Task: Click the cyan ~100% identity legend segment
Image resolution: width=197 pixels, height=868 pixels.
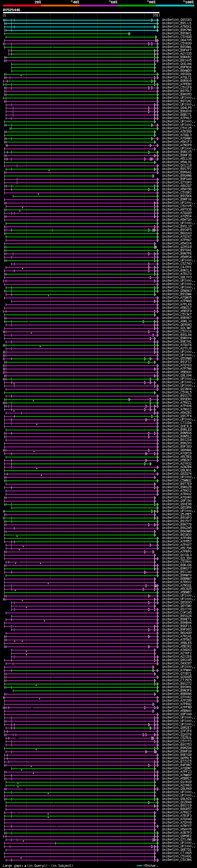Action: coord(175,6)
